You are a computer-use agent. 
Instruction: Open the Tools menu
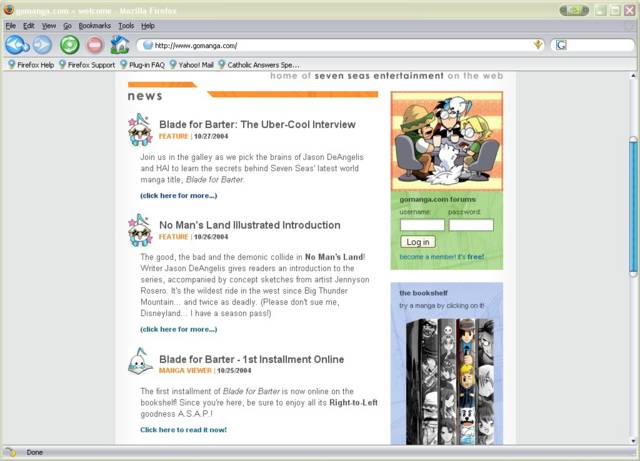pyautogui.click(x=126, y=26)
